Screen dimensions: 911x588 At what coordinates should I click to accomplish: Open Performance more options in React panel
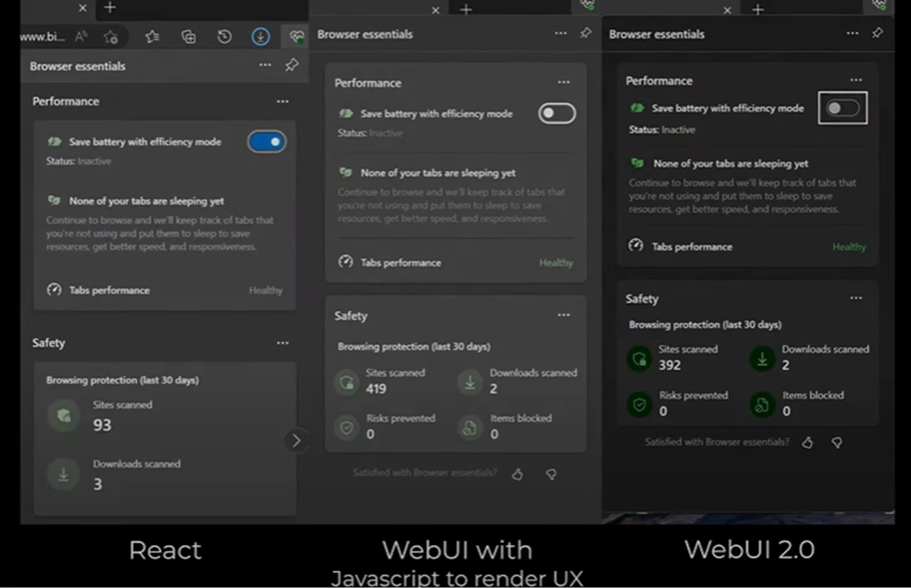tap(283, 101)
